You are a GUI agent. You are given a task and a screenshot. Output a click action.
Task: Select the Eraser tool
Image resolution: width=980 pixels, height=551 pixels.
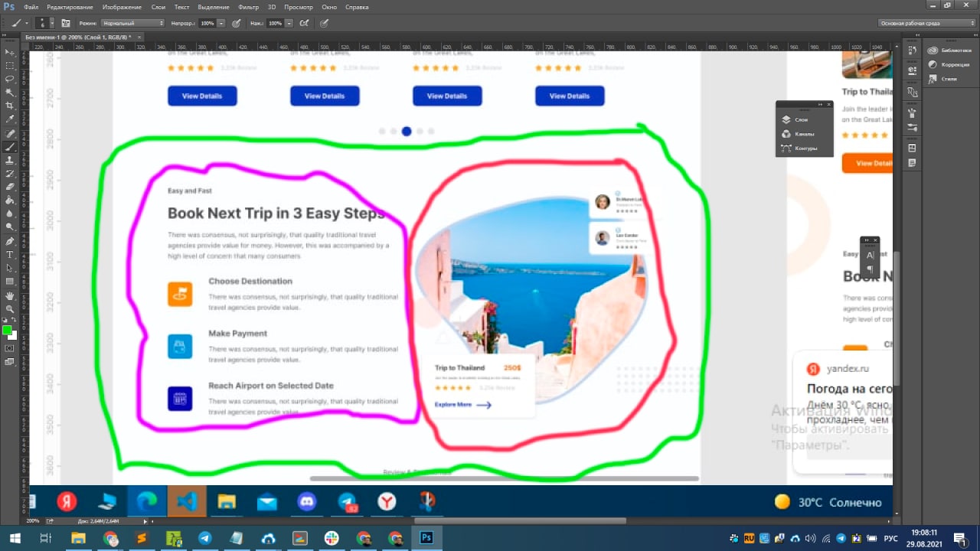pyautogui.click(x=10, y=187)
